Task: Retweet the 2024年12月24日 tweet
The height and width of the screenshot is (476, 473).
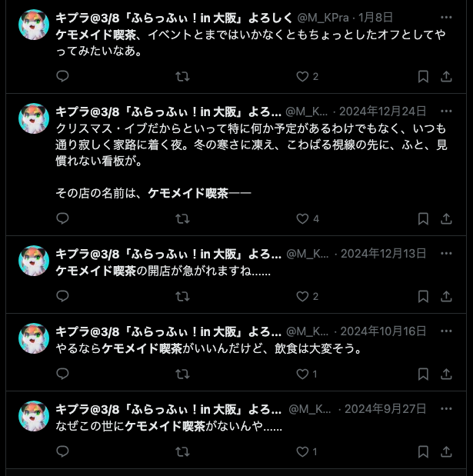Action: pyautogui.click(x=182, y=218)
